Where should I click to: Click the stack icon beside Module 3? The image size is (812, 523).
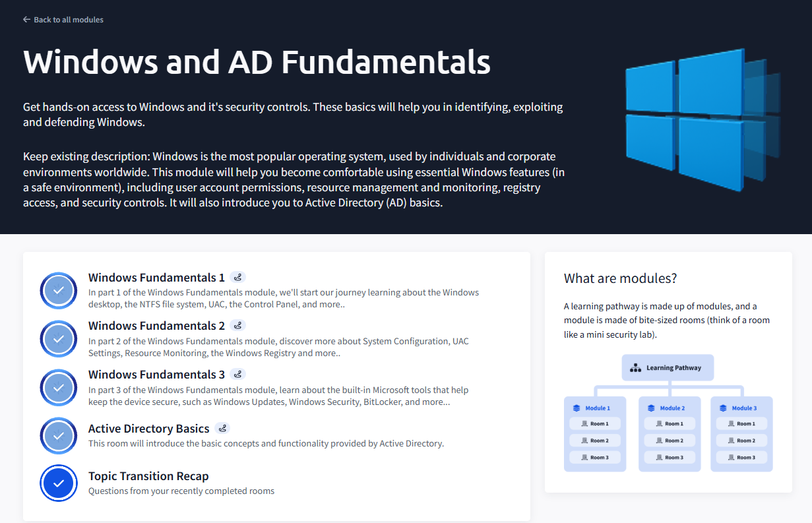(x=723, y=408)
